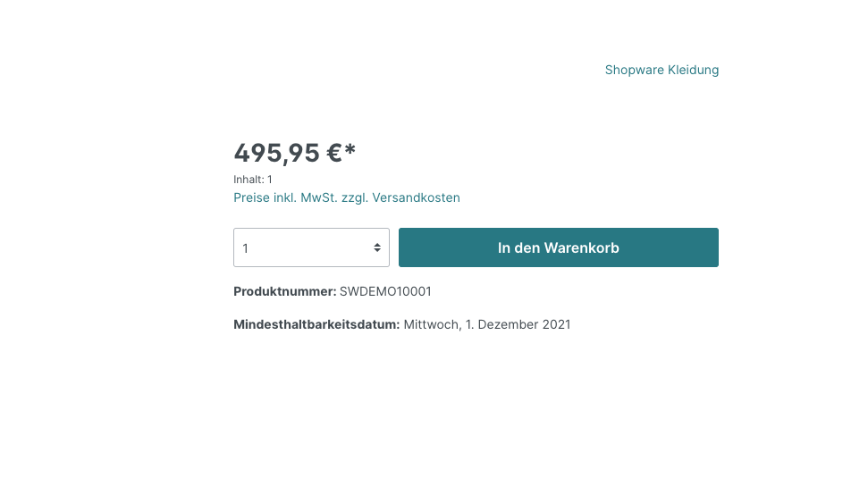
Task: Click the down arrow in quantity selector
Action: point(377,251)
